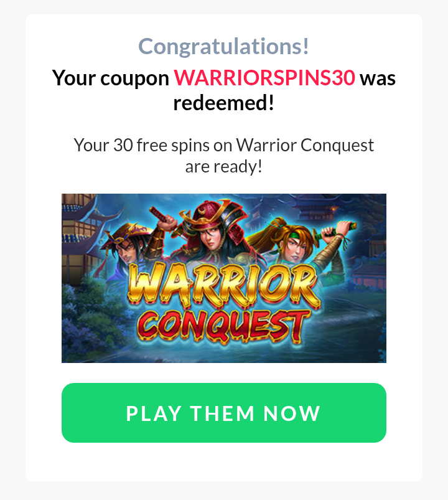Select the WARRIORSPINS30 coupon code text
The width and height of the screenshot is (448, 500).
point(264,78)
